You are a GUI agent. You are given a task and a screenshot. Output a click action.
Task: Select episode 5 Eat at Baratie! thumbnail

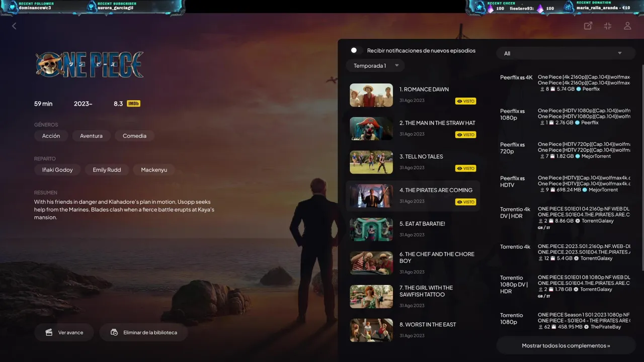point(371,229)
